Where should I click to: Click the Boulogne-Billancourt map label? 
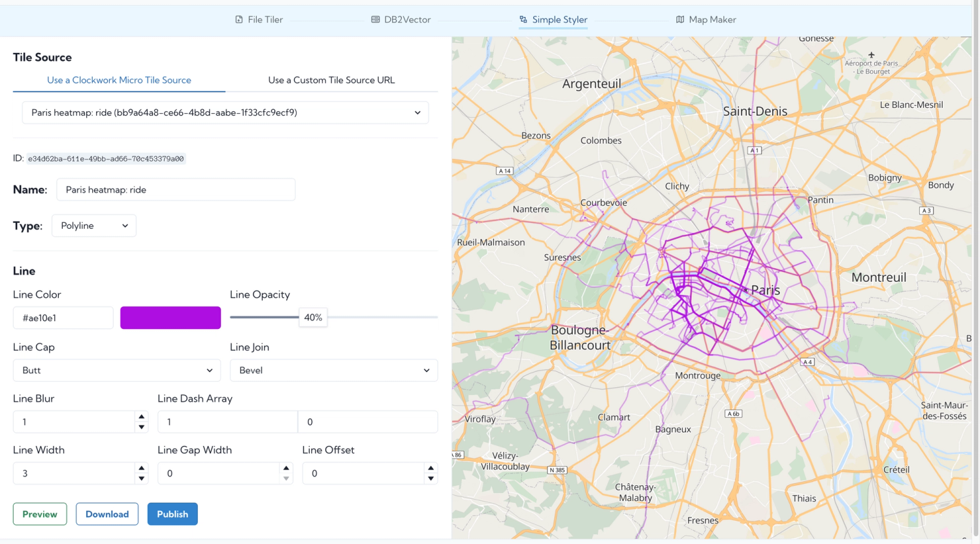580,337
